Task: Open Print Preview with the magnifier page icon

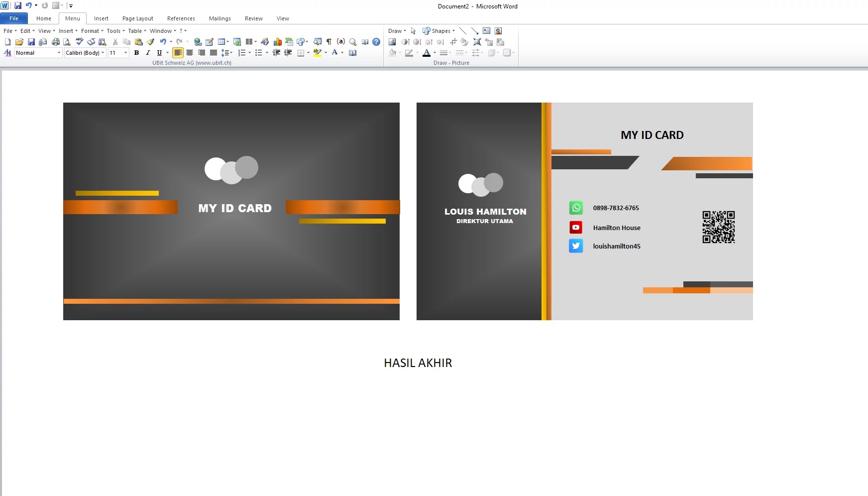Action: point(67,42)
